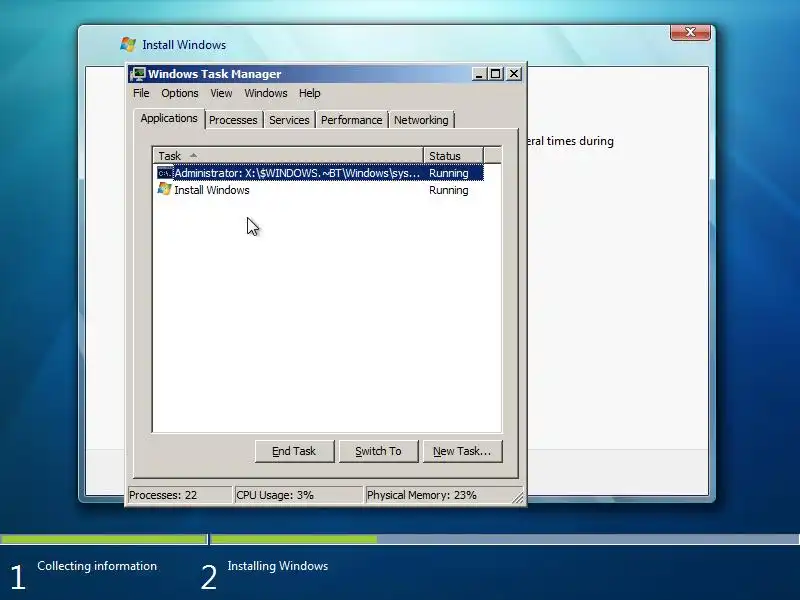Image resolution: width=800 pixels, height=600 pixels.
Task: Click the command prompt icon in task list
Action: [165, 173]
